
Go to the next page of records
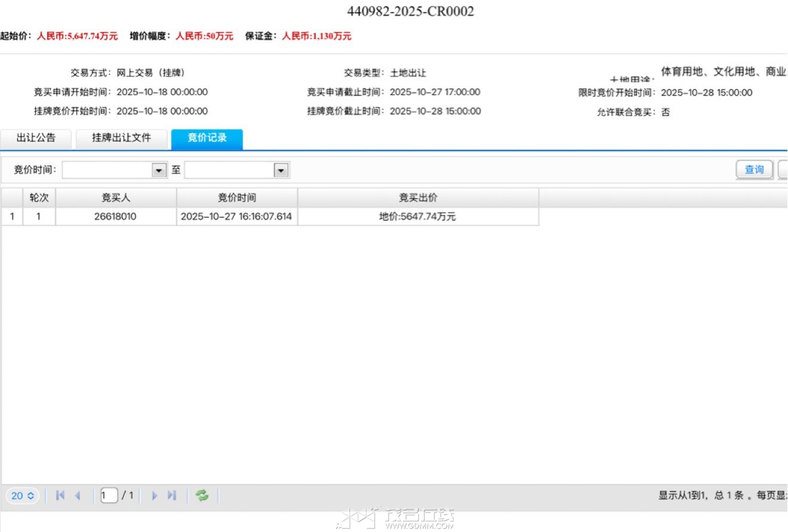click(x=155, y=496)
